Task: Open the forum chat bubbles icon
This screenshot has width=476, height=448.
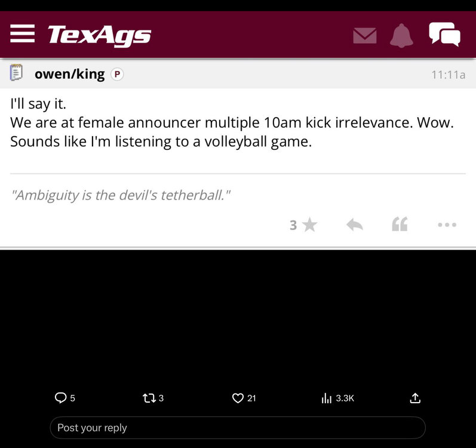Action: [x=444, y=35]
